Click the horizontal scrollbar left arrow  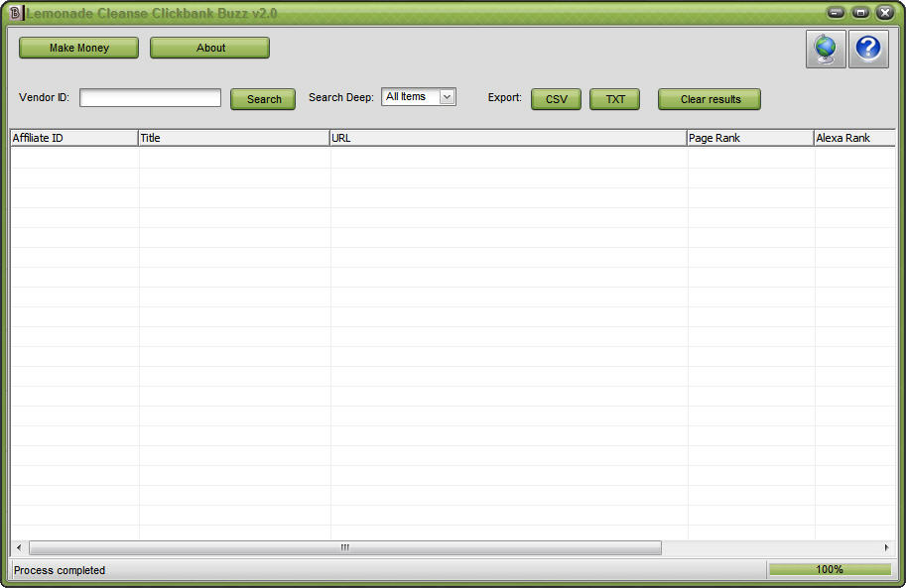(19, 547)
